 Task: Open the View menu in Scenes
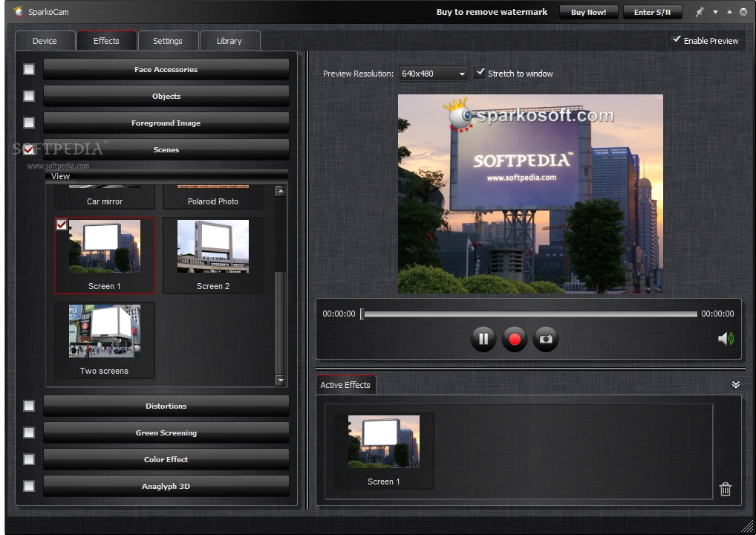60,176
